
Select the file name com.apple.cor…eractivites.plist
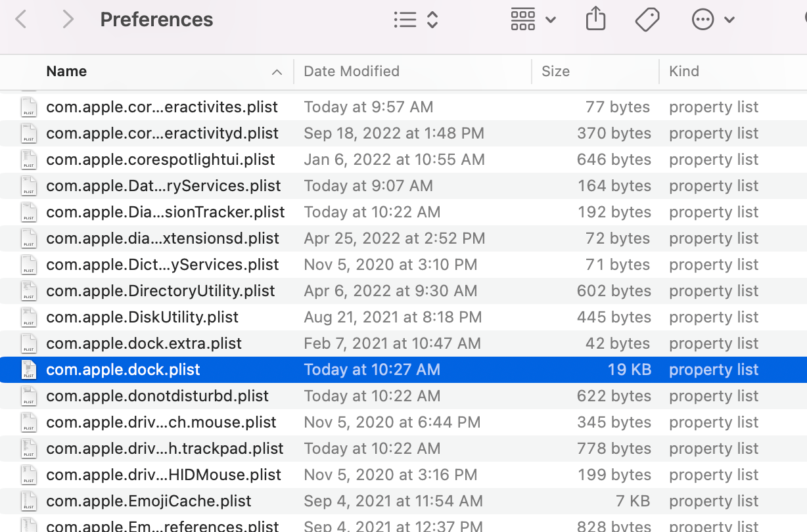pyautogui.click(x=162, y=107)
